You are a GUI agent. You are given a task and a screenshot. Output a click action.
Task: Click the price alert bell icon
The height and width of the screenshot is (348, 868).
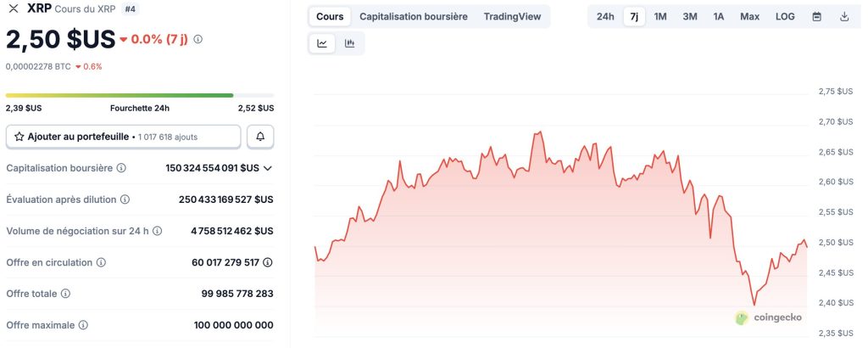(260, 136)
